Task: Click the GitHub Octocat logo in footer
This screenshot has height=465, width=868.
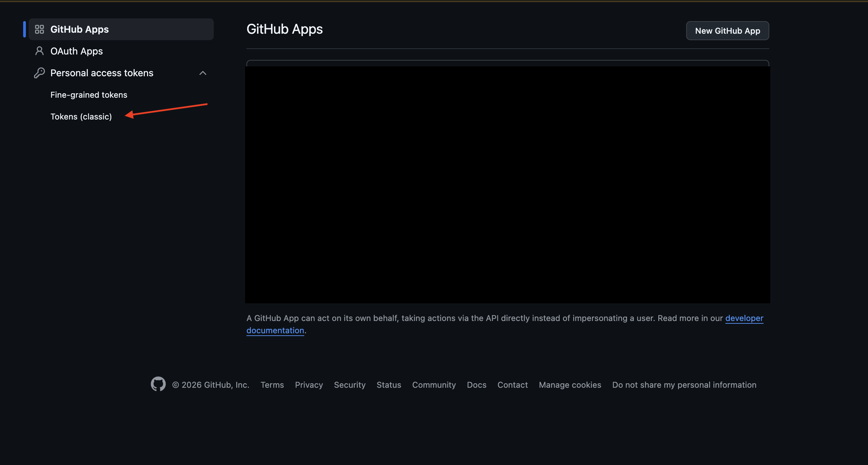Action: (158, 384)
